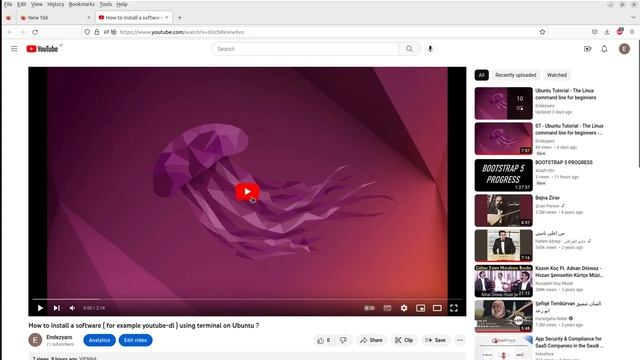Bookmark this page with the star icon
Screen dimensions: 640x360
pyautogui.click(x=542, y=32)
